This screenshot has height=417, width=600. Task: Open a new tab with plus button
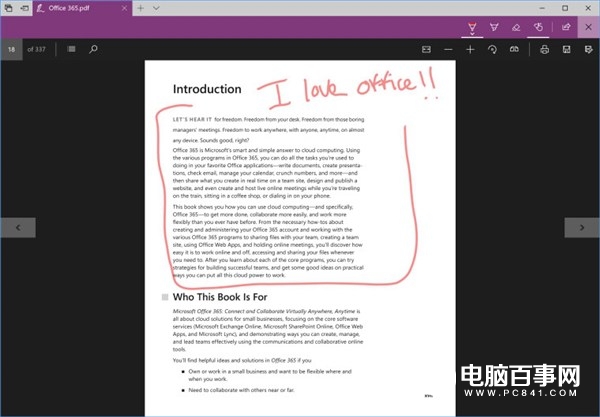click(141, 8)
